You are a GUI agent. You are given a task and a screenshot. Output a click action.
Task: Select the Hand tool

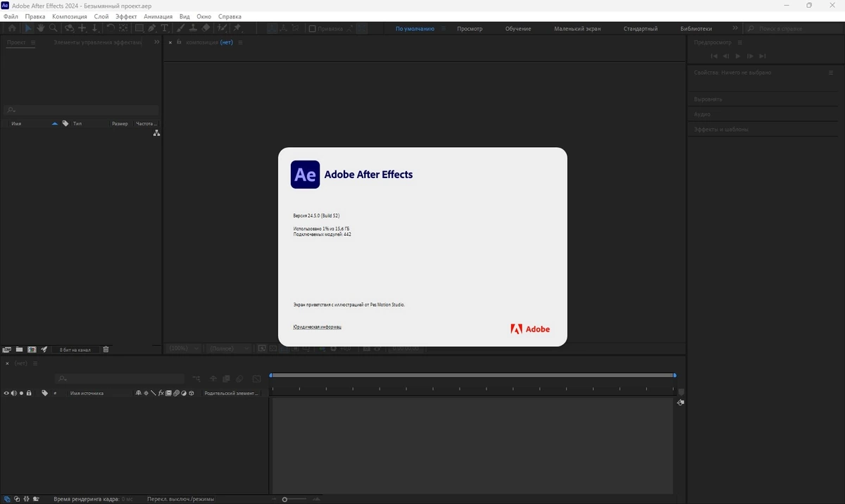(41, 28)
